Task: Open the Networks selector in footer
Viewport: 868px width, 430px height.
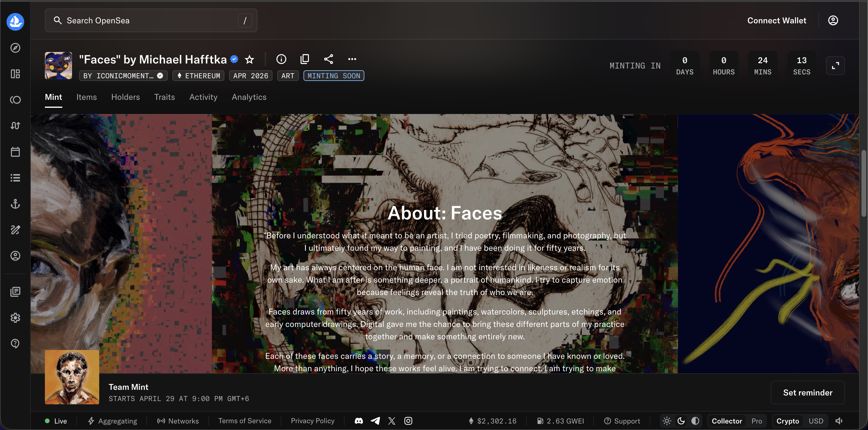Action: 178,421
